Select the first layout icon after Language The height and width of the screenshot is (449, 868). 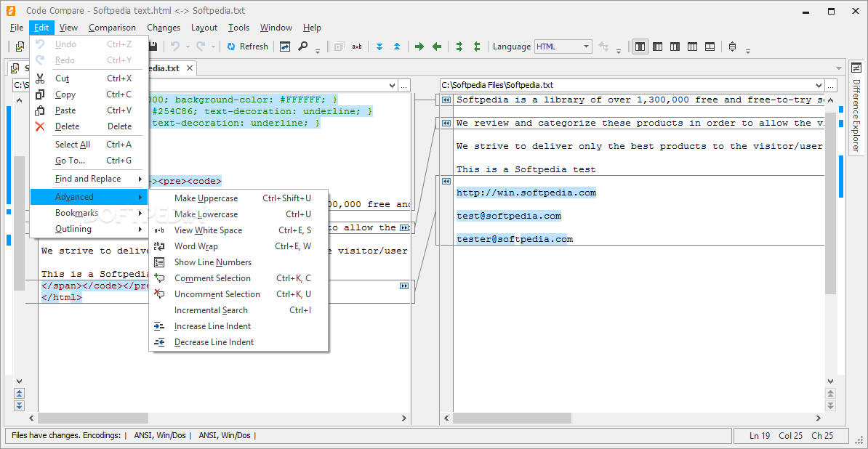[640, 46]
